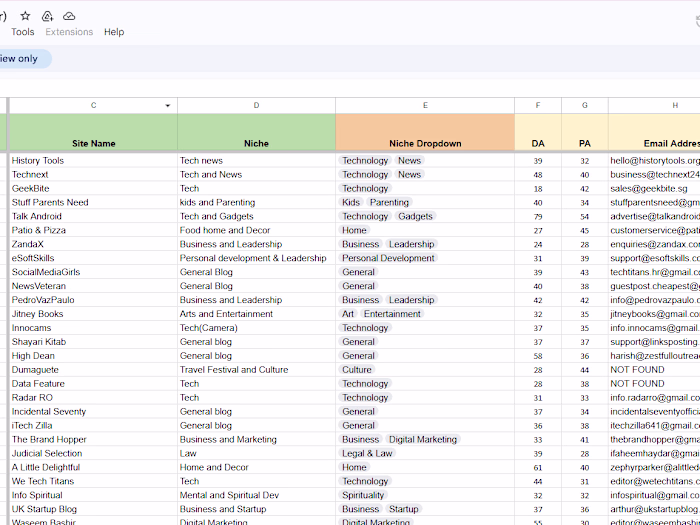Viewport: 700px width, 525px height.
Task: Select the column F header
Action: [538, 105]
